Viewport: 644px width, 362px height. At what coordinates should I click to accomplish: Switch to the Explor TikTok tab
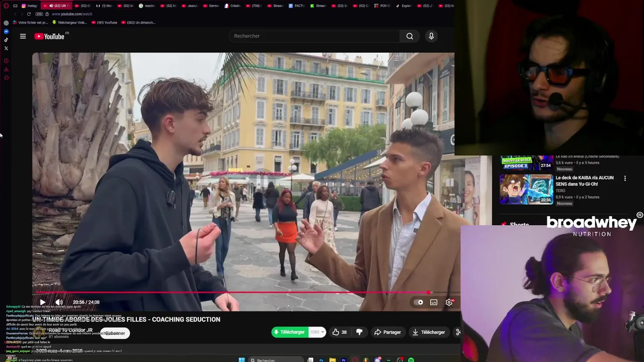click(404, 6)
